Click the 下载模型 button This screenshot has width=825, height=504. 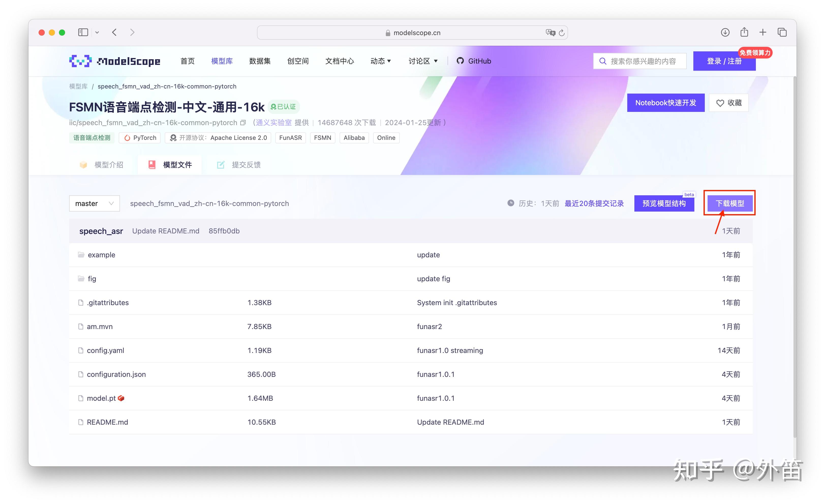pyautogui.click(x=730, y=203)
